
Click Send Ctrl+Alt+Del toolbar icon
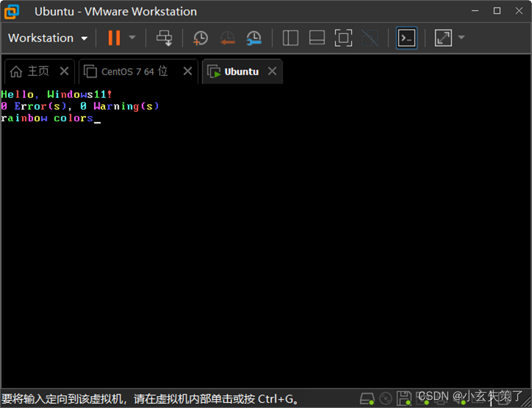164,38
